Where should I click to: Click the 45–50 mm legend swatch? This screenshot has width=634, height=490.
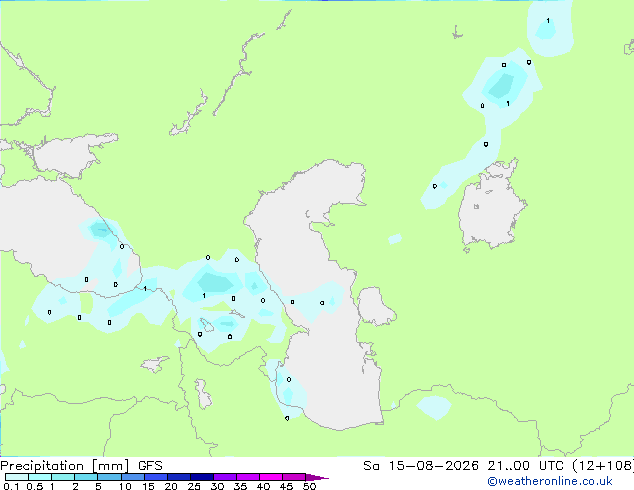click(x=294, y=477)
